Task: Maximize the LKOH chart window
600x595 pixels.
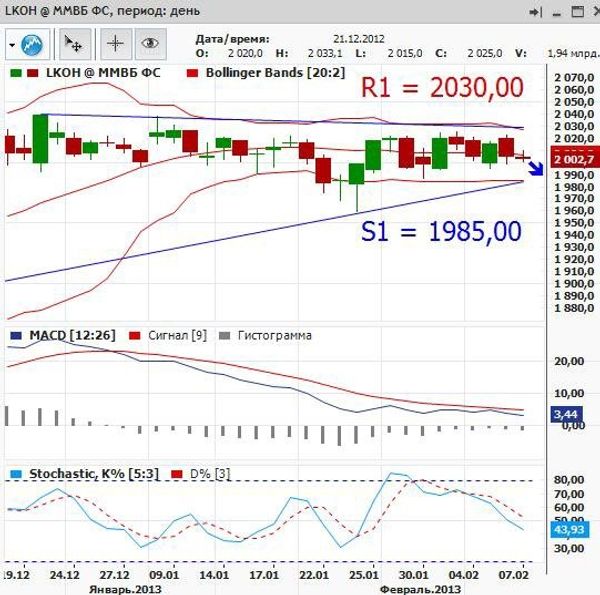Action: [577, 12]
